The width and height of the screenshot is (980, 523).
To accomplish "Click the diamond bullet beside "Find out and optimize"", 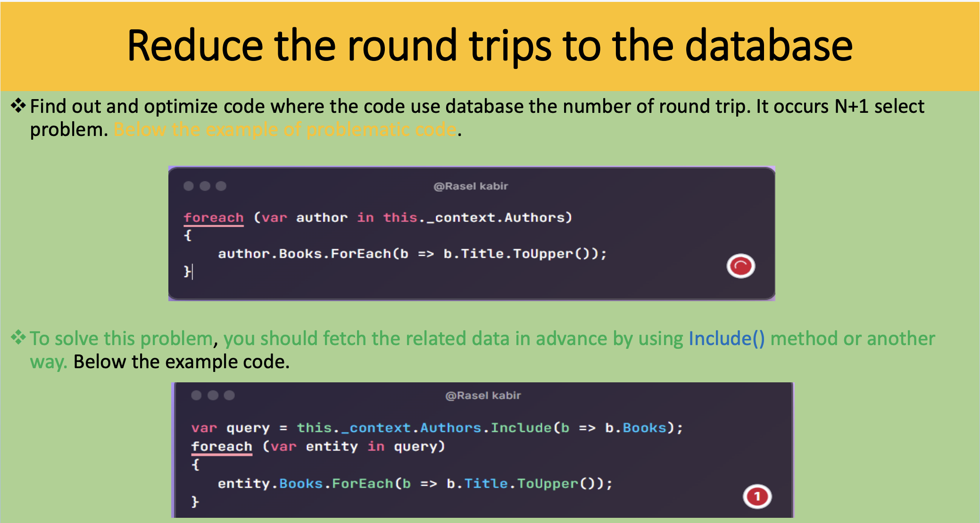I will [18, 106].
